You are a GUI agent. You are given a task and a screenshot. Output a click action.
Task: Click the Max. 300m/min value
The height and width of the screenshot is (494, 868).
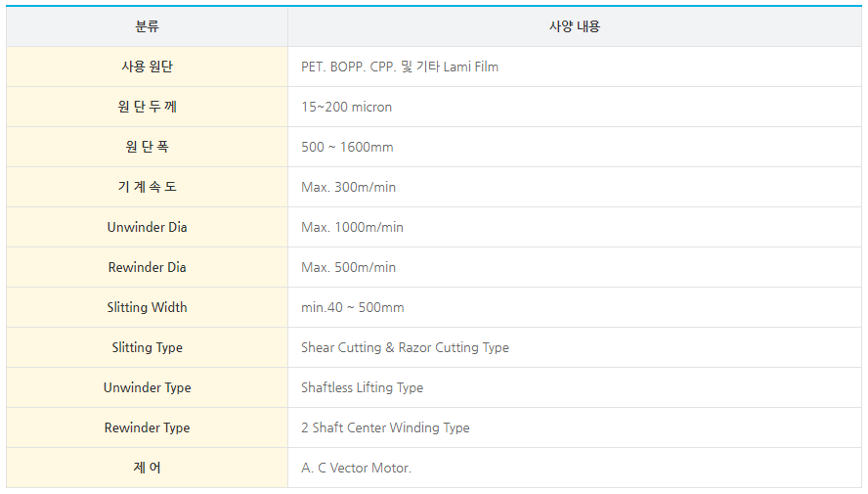(348, 188)
